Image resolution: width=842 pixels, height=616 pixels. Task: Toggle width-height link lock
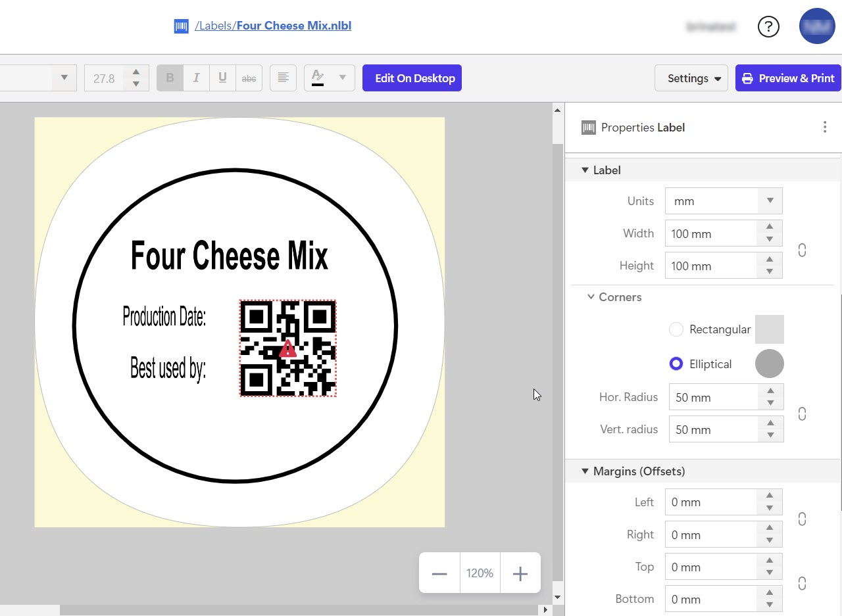pyautogui.click(x=802, y=250)
